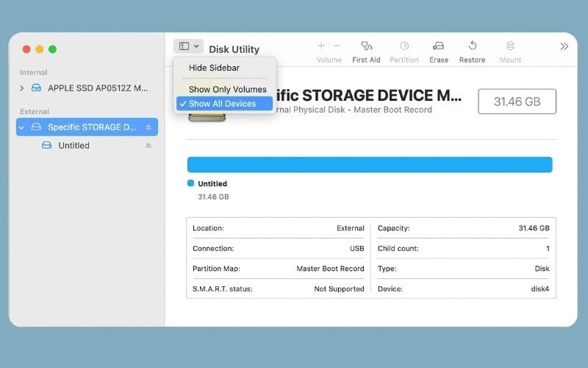Minimize the Disk Utility window

(40, 49)
